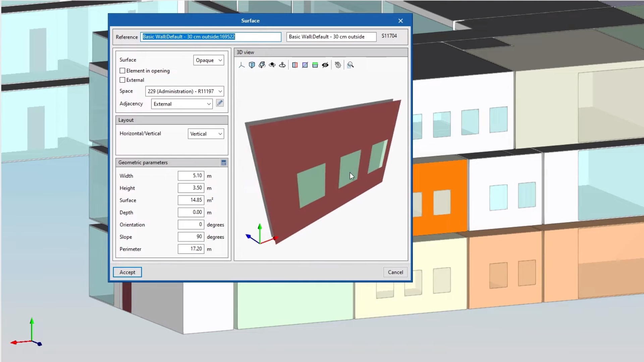Viewport: 644px width, 362px height.
Task: Click the Geometric parameters table icon
Action: 224,163
